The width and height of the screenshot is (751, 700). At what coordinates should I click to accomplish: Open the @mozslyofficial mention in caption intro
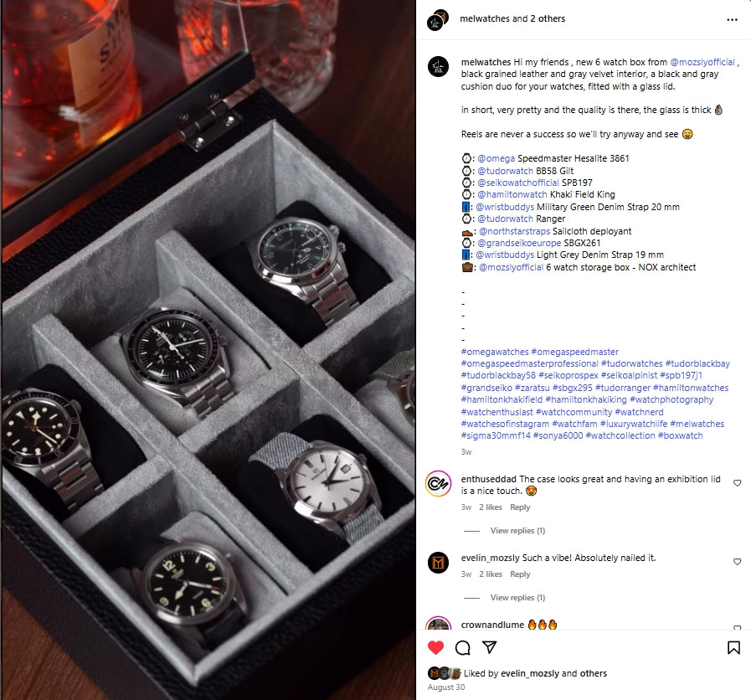[702, 62]
